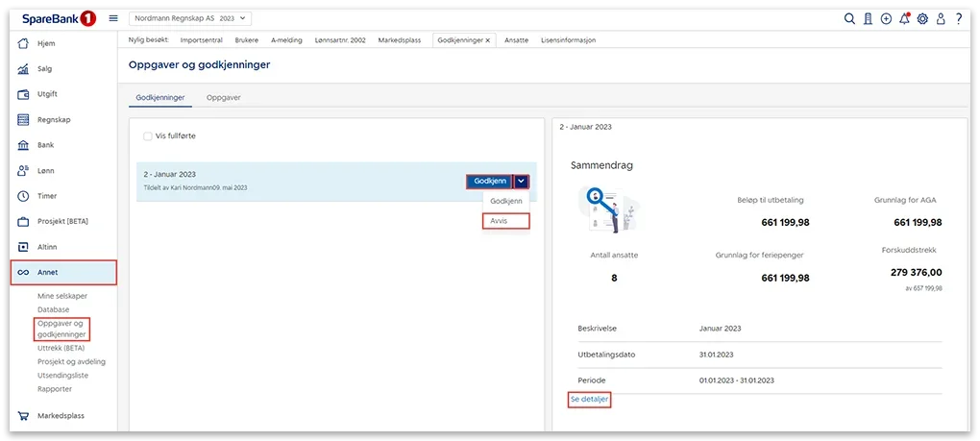Click the plus circle add icon
Image resolution: width=980 pixels, height=441 pixels.
(x=886, y=18)
